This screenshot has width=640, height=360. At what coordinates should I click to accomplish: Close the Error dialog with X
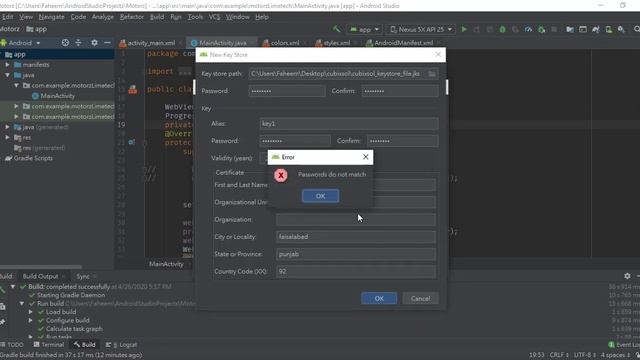click(366, 157)
